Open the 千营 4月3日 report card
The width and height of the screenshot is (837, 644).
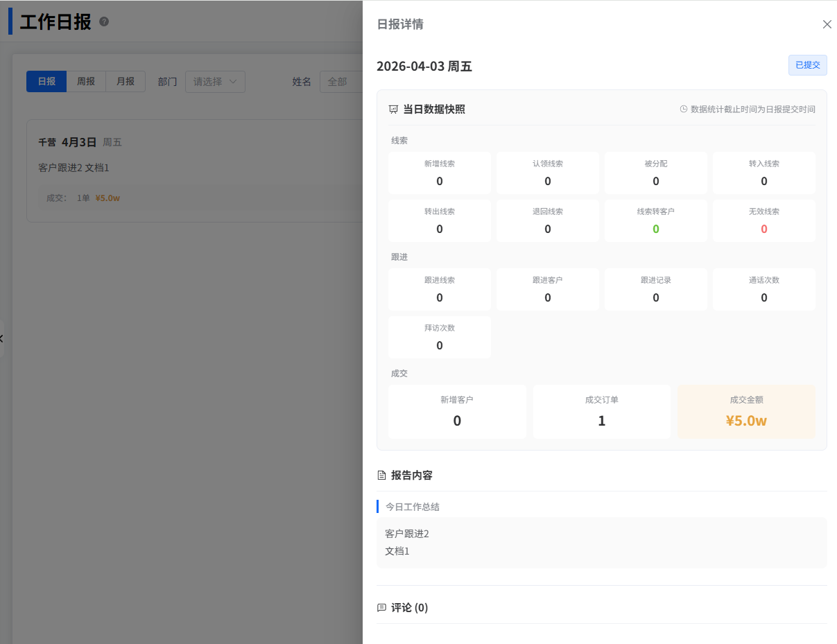(194, 170)
